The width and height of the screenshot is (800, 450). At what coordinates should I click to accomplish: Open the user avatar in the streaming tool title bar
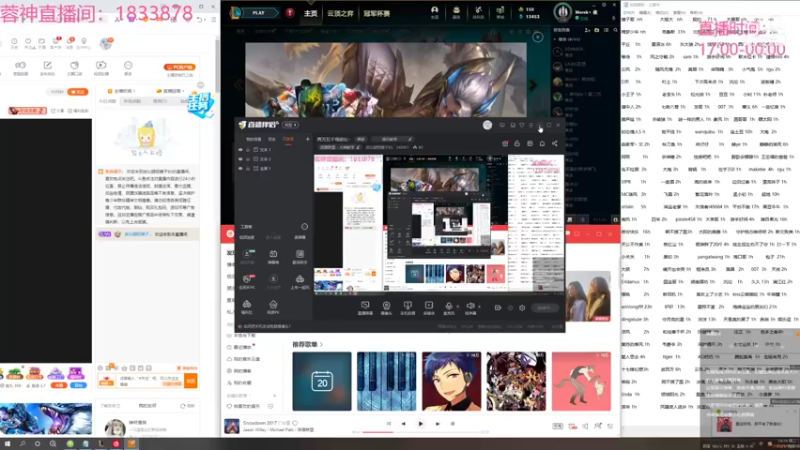[x=487, y=125]
